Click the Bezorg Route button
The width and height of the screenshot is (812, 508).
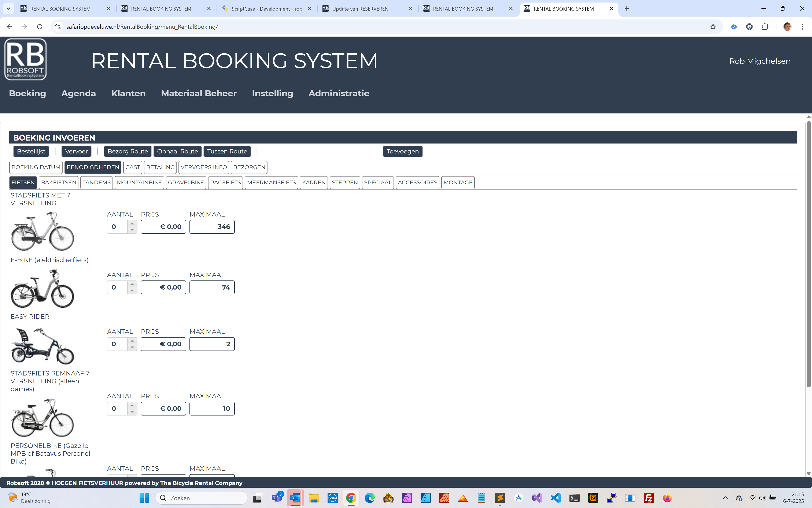click(128, 151)
